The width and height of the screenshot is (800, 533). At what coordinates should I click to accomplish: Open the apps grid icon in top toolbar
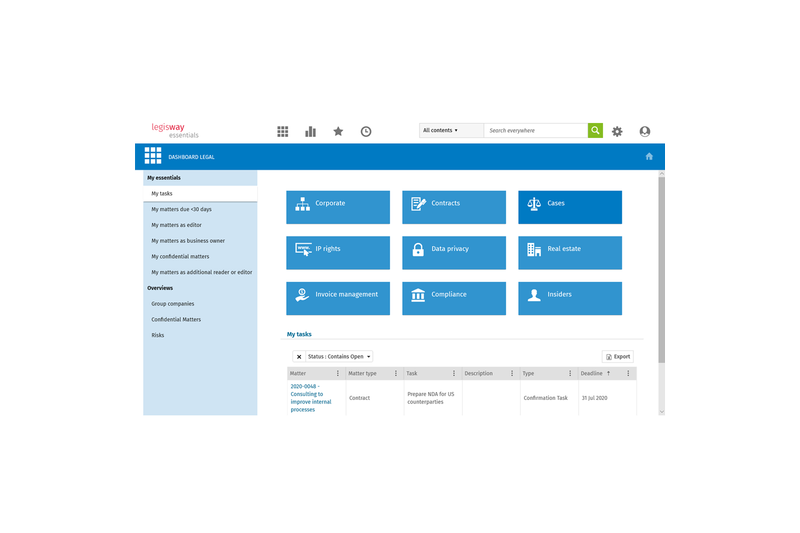(x=283, y=131)
